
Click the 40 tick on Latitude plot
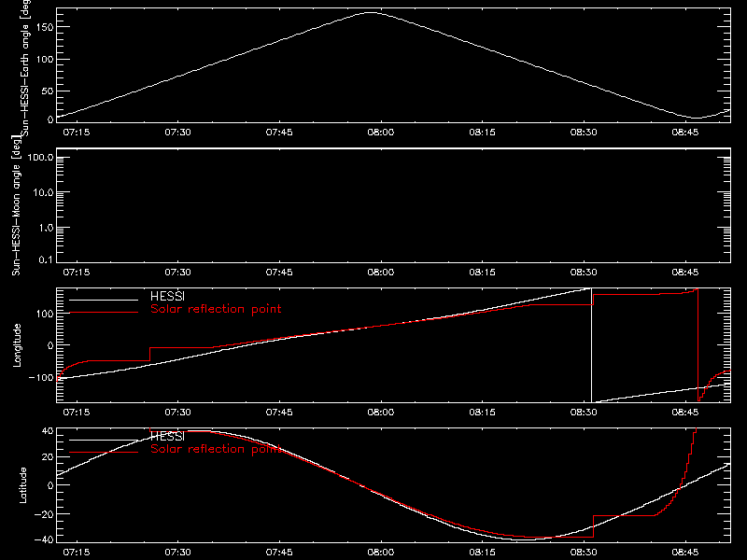[48, 431]
